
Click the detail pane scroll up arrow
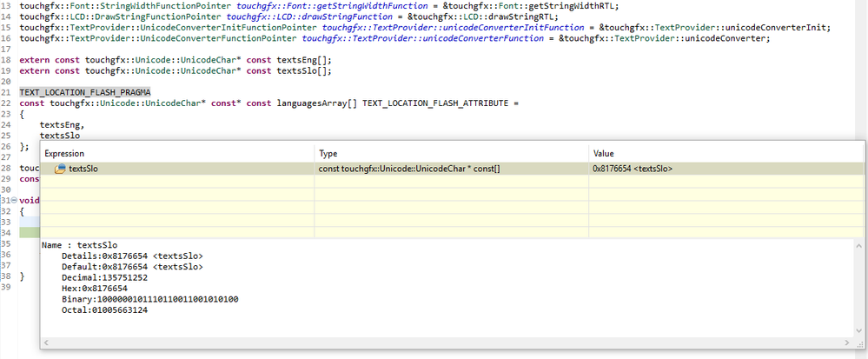(858, 245)
